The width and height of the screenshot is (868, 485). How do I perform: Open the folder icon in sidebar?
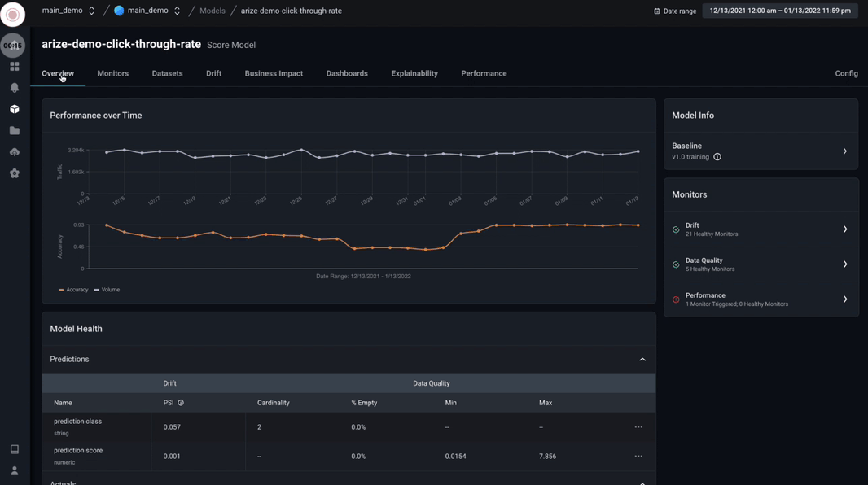(x=15, y=130)
